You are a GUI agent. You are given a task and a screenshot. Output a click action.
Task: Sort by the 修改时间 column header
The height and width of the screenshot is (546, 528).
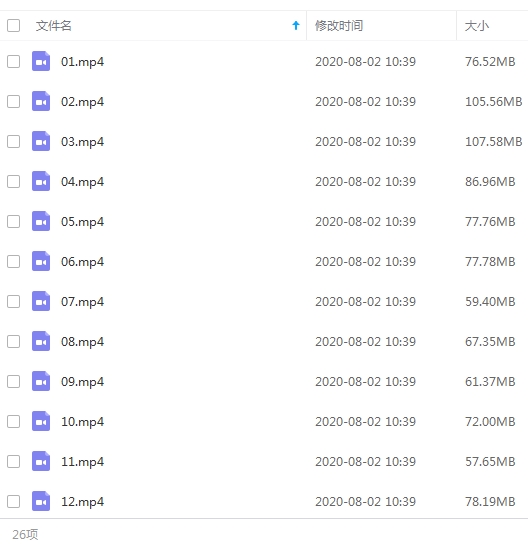(x=339, y=26)
